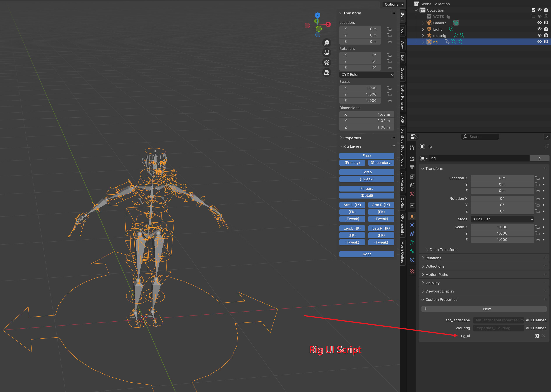
Task: Open the Item sidebar tab
Action: point(402,16)
